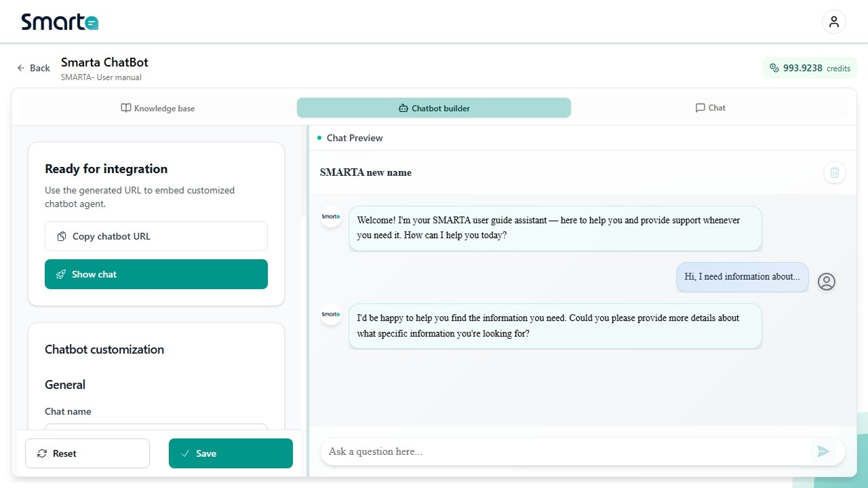Click the Copy chatbot URL button
Viewport: 868px width, 488px height.
[156, 236]
